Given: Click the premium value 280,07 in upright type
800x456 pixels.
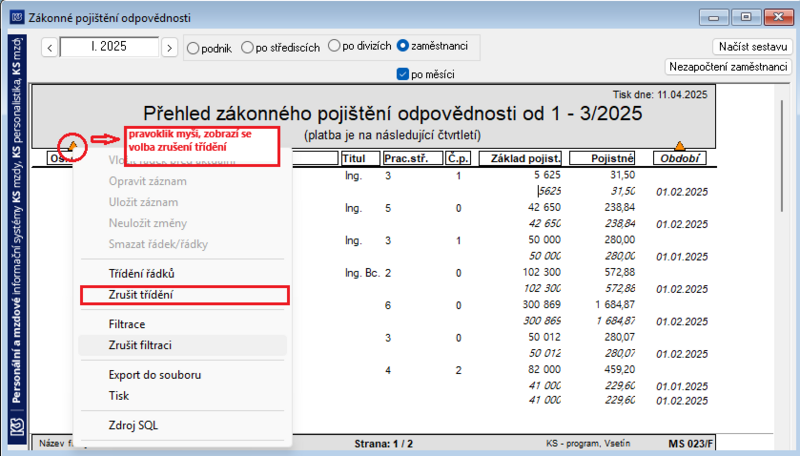Looking at the screenshot, I should click(620, 338).
